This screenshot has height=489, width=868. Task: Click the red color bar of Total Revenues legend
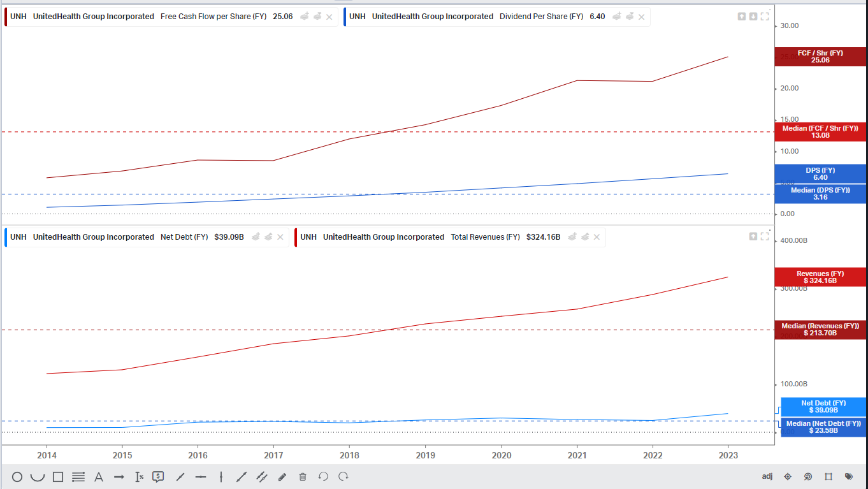pyautogui.click(x=296, y=237)
